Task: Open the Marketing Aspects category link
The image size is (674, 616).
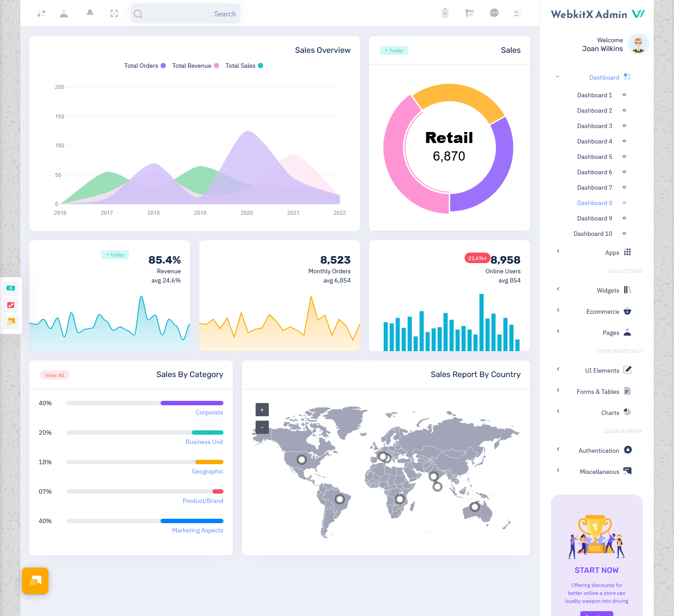Action: [x=198, y=530]
